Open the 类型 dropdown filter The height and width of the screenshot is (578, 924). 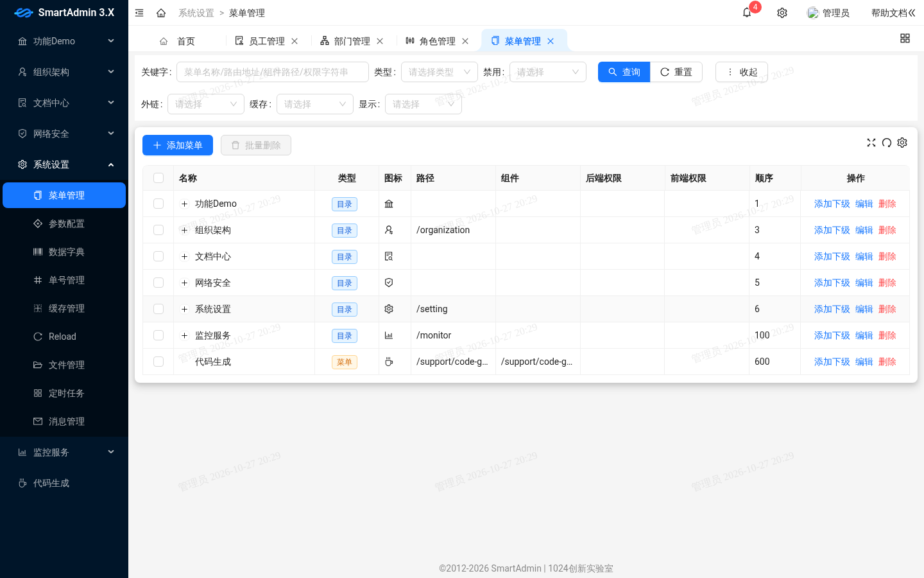(x=440, y=72)
